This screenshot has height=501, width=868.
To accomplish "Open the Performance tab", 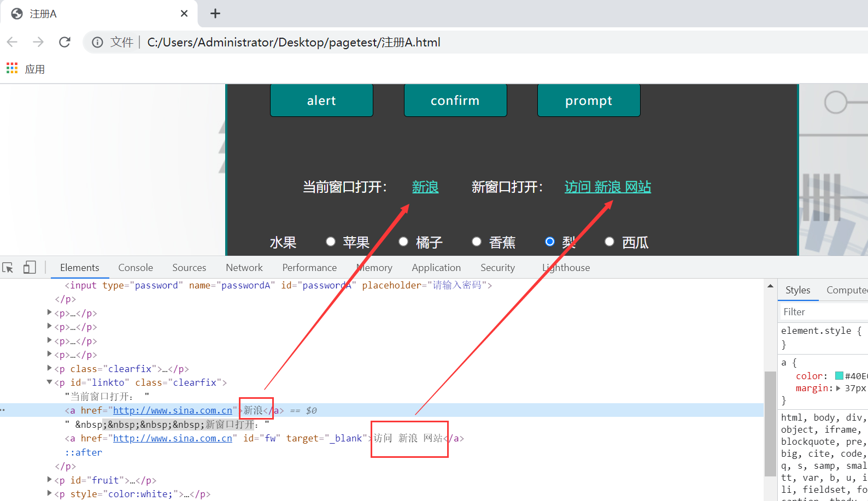I will coord(309,268).
